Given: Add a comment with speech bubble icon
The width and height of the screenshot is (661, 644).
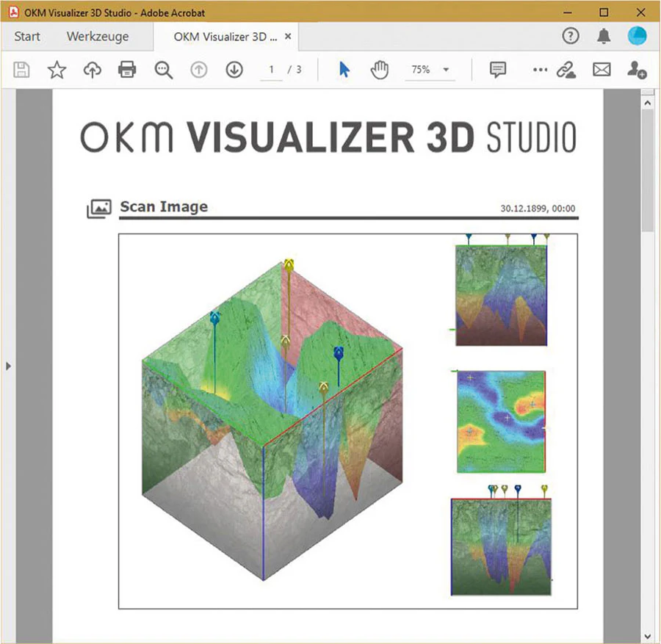Looking at the screenshot, I should 498,70.
